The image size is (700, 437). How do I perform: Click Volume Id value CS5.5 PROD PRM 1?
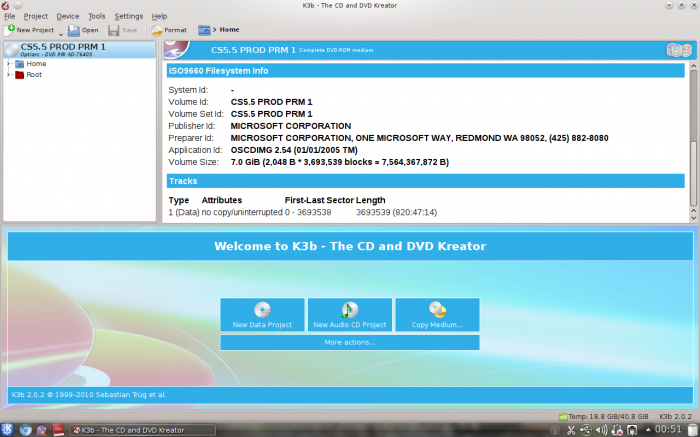pyautogui.click(x=271, y=102)
